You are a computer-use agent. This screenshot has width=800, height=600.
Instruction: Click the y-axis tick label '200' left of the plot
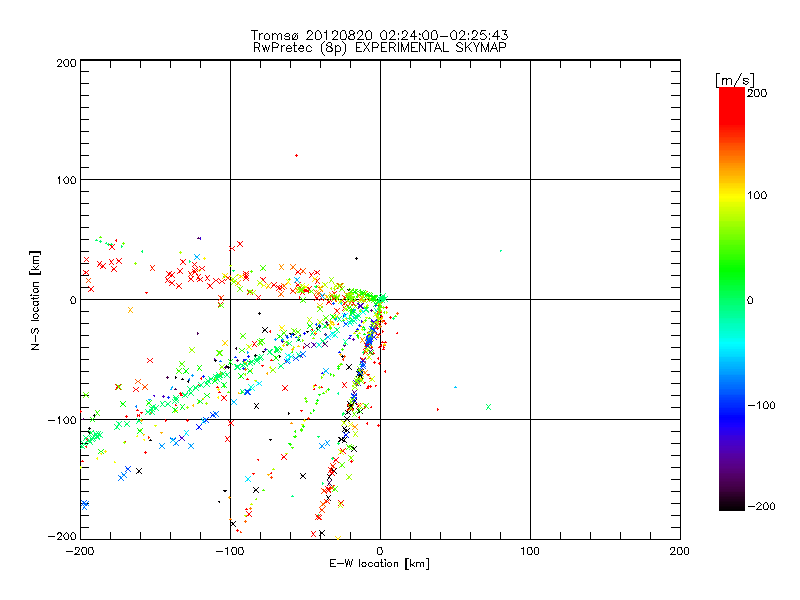tap(66, 62)
